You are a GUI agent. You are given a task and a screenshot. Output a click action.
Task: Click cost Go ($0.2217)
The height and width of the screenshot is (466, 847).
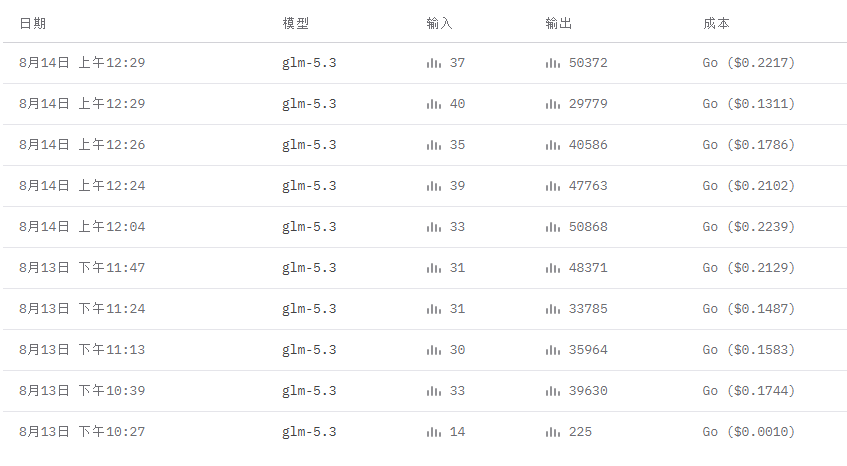[749, 63]
